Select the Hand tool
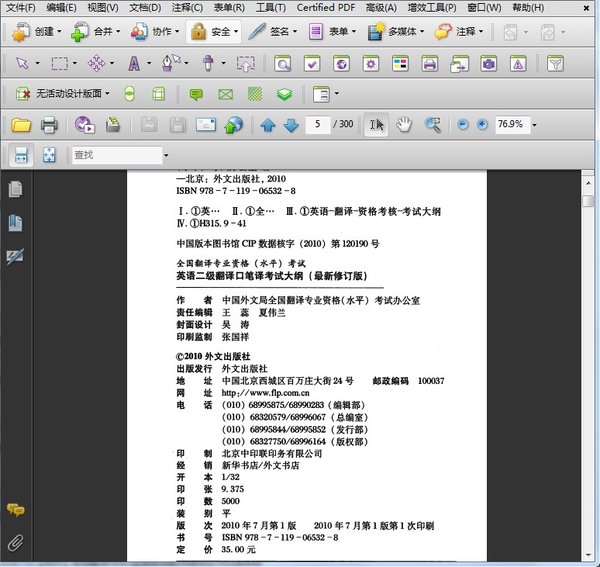 [404, 125]
